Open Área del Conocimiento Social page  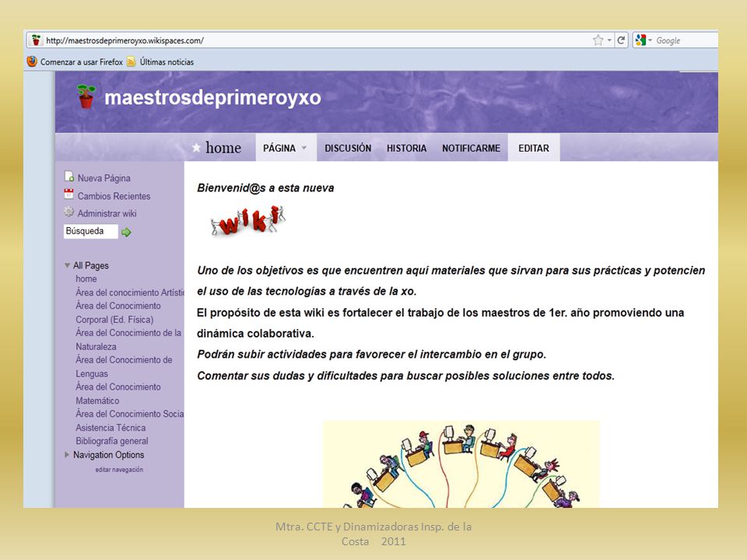point(130,414)
